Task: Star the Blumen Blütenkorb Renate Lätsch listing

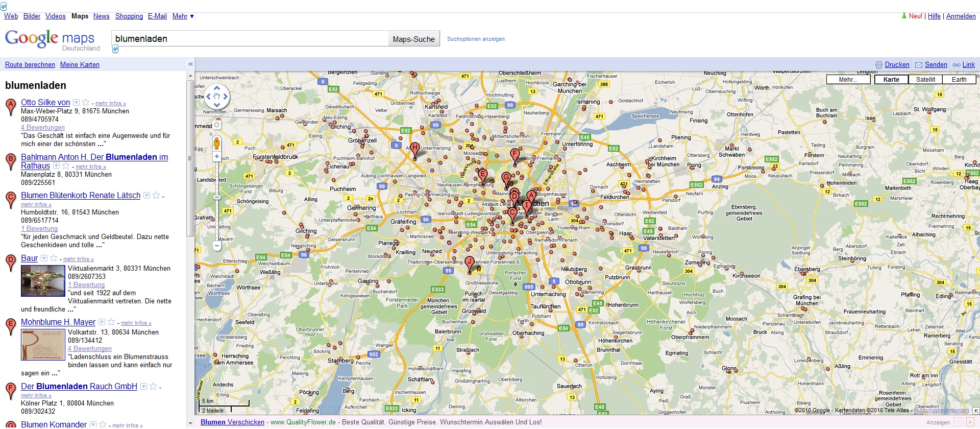Action: pyautogui.click(x=156, y=196)
